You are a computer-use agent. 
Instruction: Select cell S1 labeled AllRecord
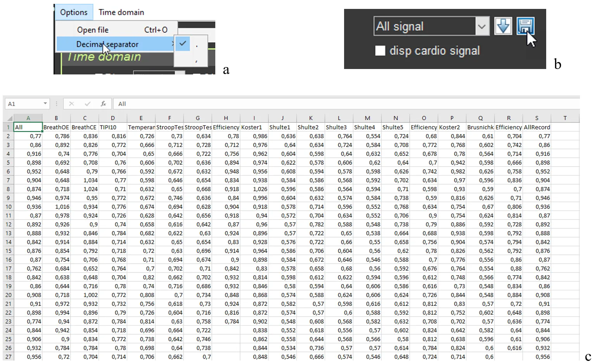pos(536,127)
